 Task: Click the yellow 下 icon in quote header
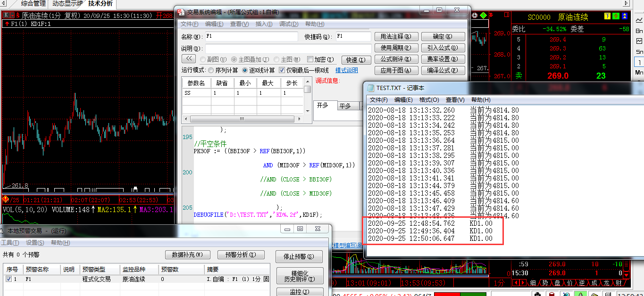pyautogui.click(x=608, y=17)
